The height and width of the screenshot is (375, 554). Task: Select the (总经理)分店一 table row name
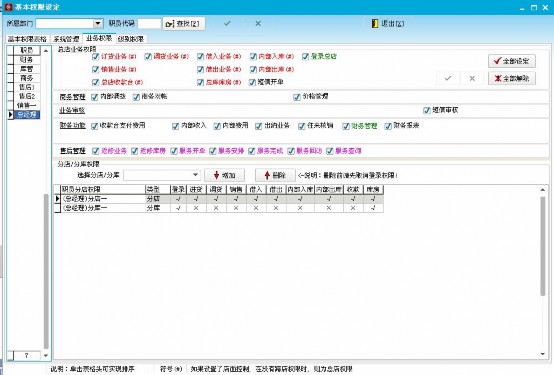(102, 199)
